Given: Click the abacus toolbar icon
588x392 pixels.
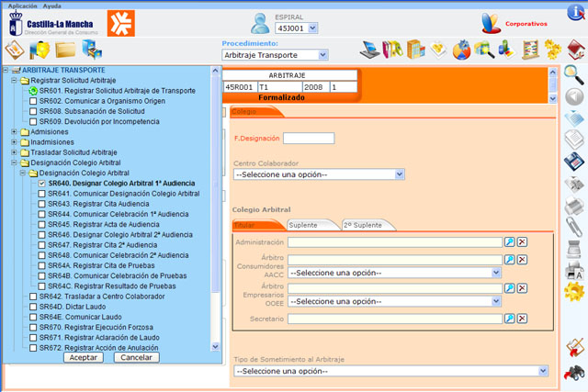Looking at the screenshot, I should [x=530, y=50].
